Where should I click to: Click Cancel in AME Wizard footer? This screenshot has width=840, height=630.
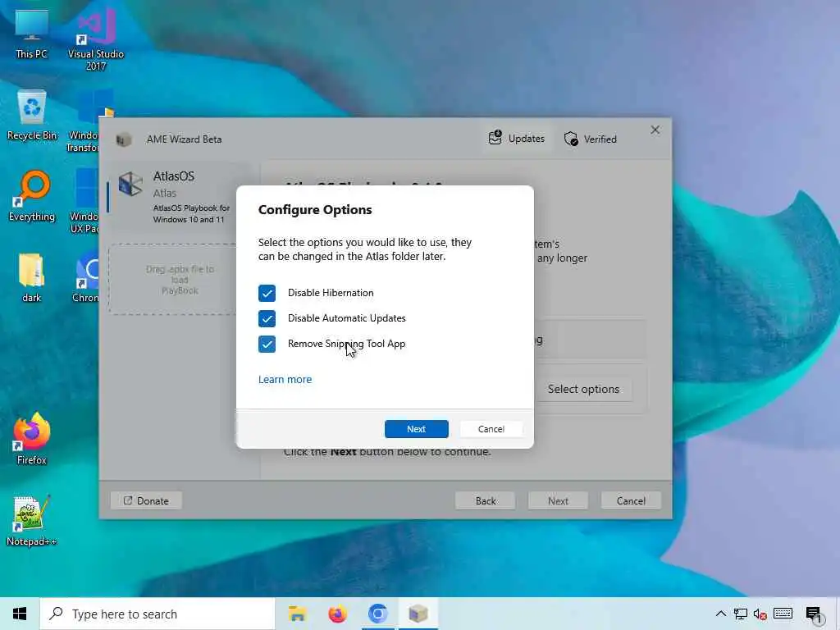tap(631, 501)
